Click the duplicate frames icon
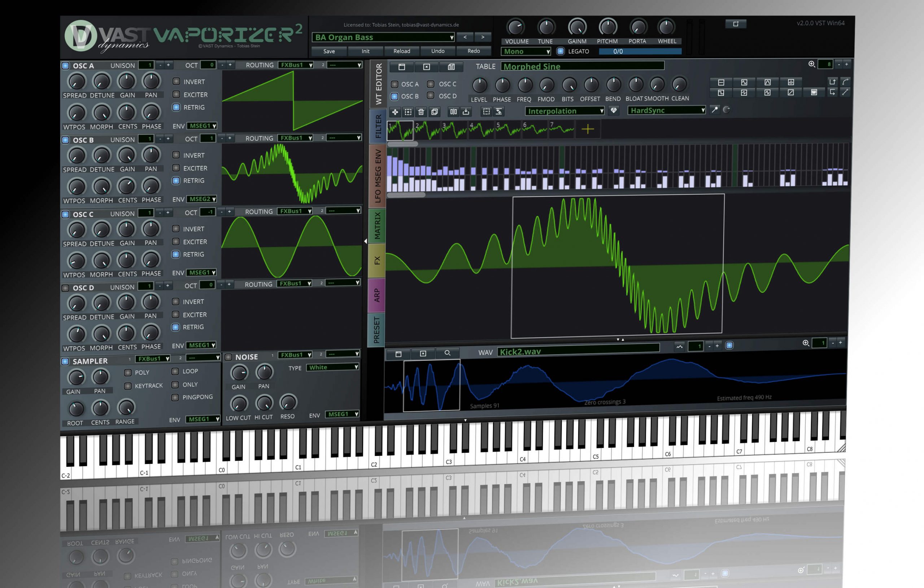The height and width of the screenshot is (588, 924). click(434, 111)
